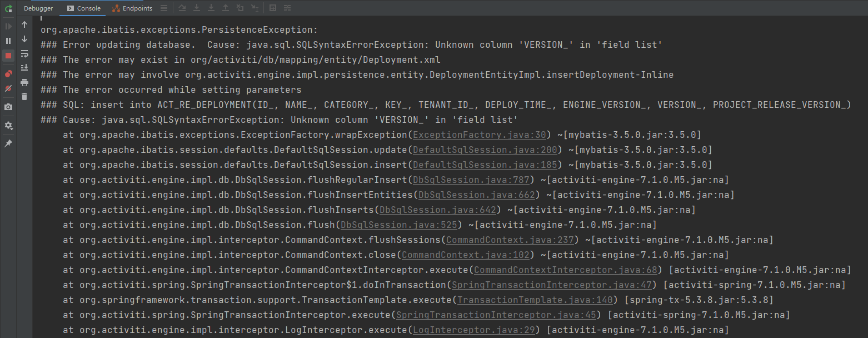Viewport: 868px width, 338px height.
Task: Click the Force Step Into toolbar icon
Action: pos(211,8)
